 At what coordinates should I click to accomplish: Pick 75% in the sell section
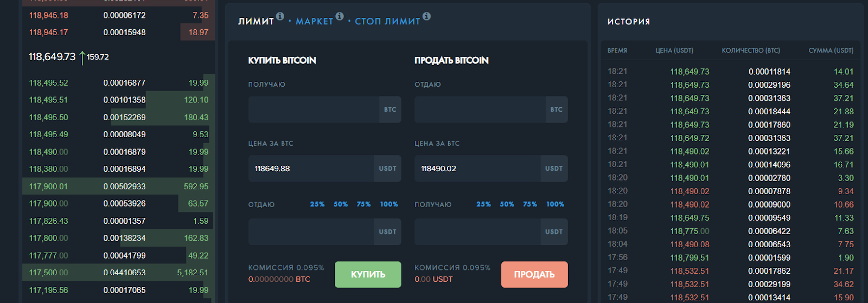tap(530, 204)
